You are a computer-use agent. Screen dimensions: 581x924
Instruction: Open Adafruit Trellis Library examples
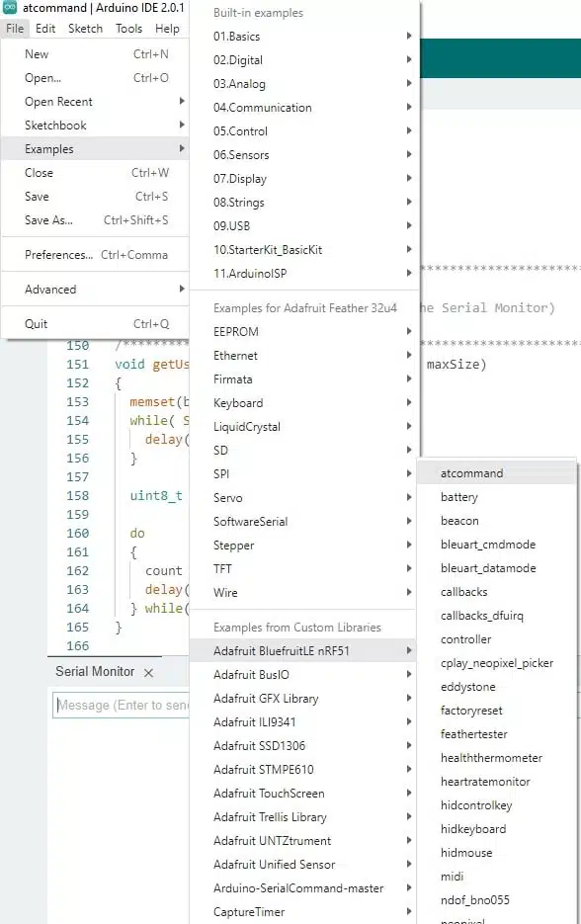tap(304, 816)
